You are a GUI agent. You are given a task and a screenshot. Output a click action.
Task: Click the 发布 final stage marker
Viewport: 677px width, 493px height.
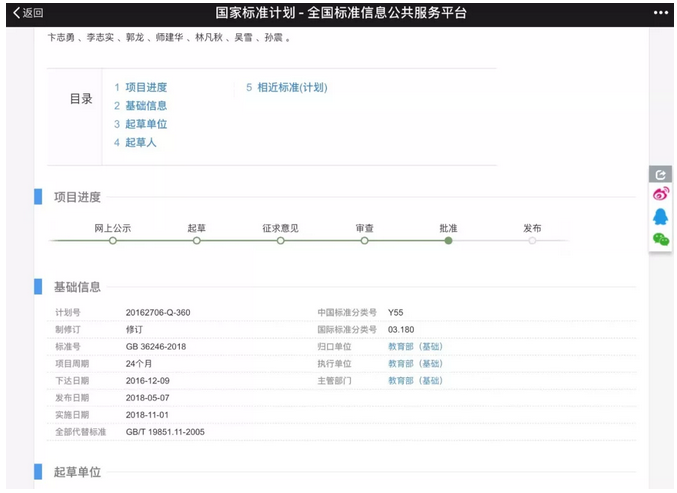tap(533, 240)
